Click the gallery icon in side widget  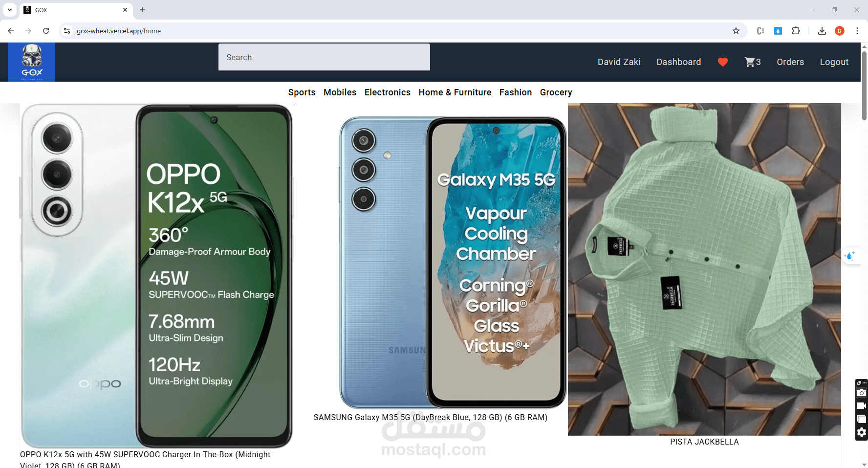862,419
